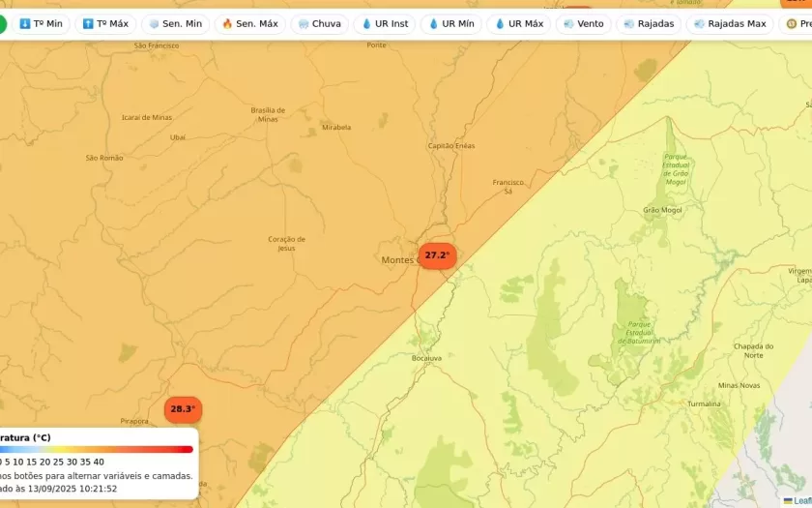
Task: Click the rain cloud icon for Chuva
Action: click(304, 24)
